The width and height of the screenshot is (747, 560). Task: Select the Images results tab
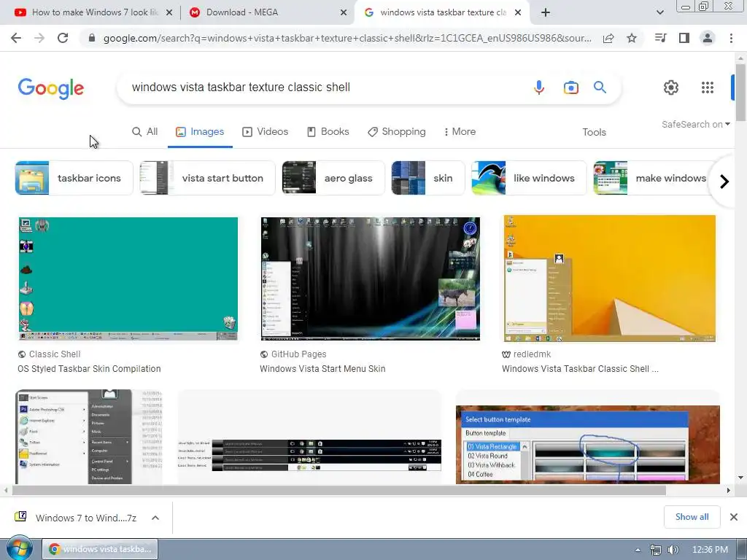tap(200, 132)
